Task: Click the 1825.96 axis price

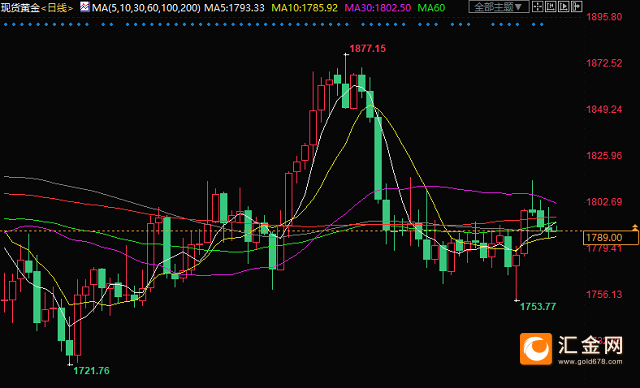Action: [x=604, y=155]
